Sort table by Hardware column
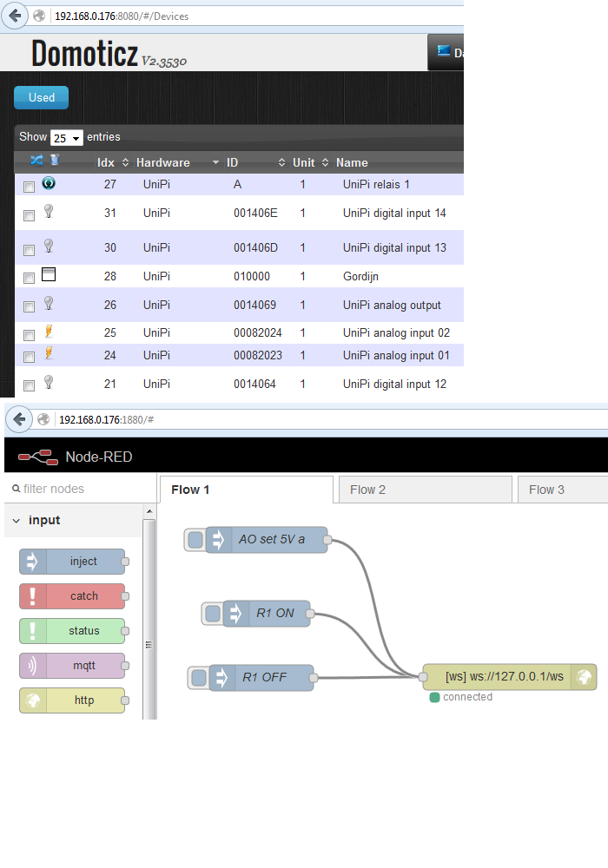This screenshot has width=608, height=868. (x=177, y=163)
